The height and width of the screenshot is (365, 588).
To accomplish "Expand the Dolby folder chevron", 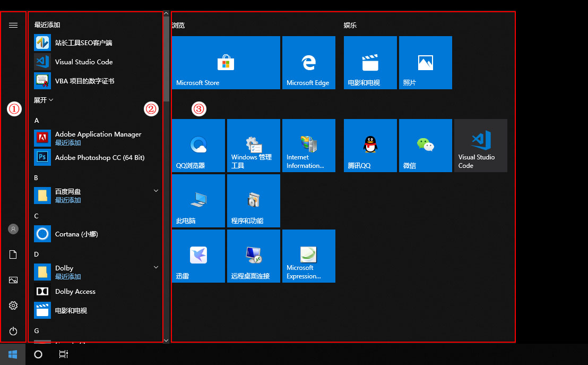I will [156, 267].
